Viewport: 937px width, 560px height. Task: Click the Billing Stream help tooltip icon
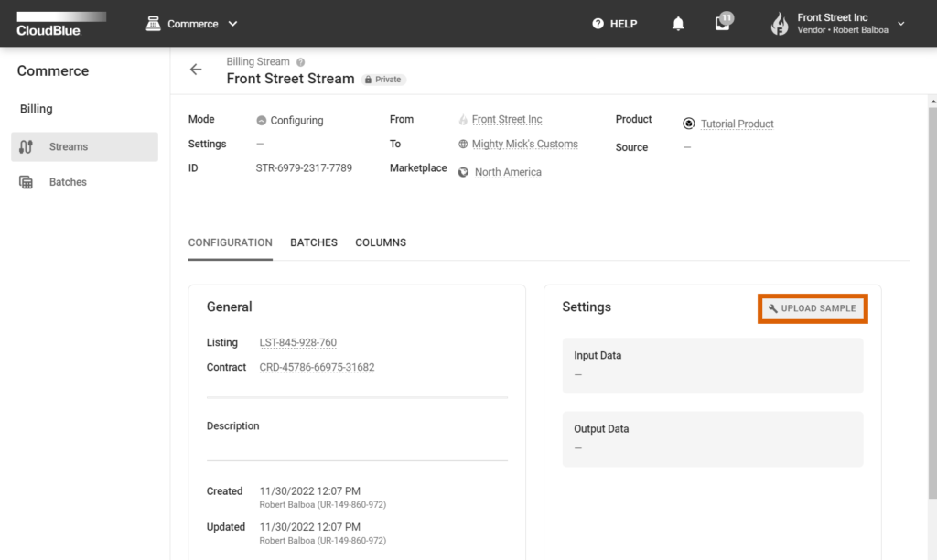300,62
